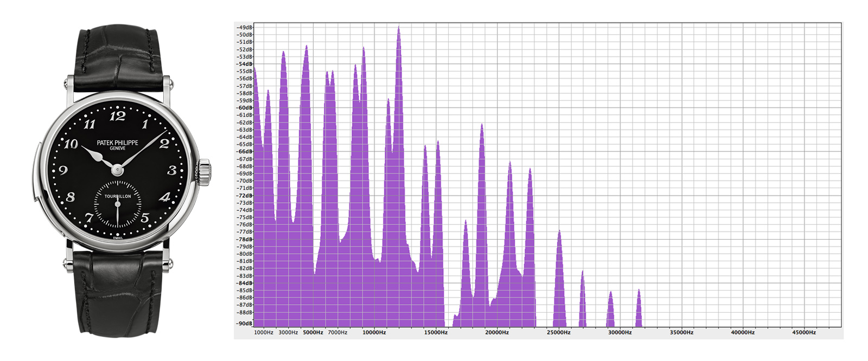The width and height of the screenshot is (868, 361).
Task: Click the 40000Hz frequency label
Action: [x=742, y=332]
